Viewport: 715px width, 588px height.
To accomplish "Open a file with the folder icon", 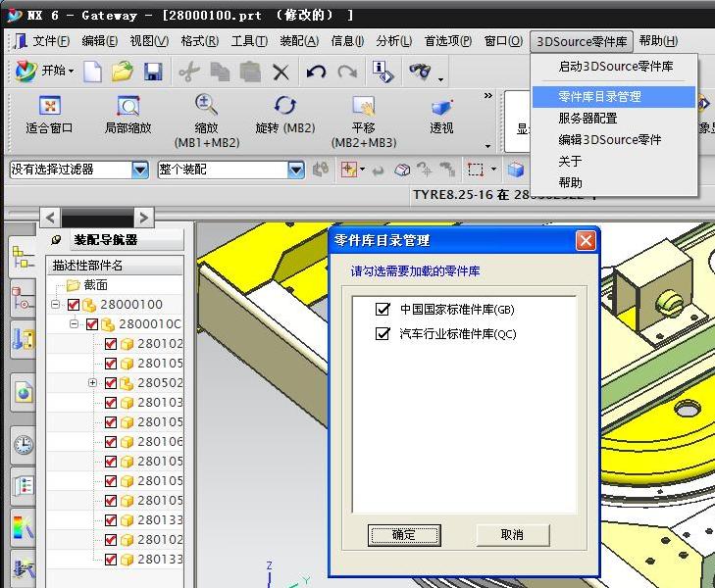I will tap(123, 72).
